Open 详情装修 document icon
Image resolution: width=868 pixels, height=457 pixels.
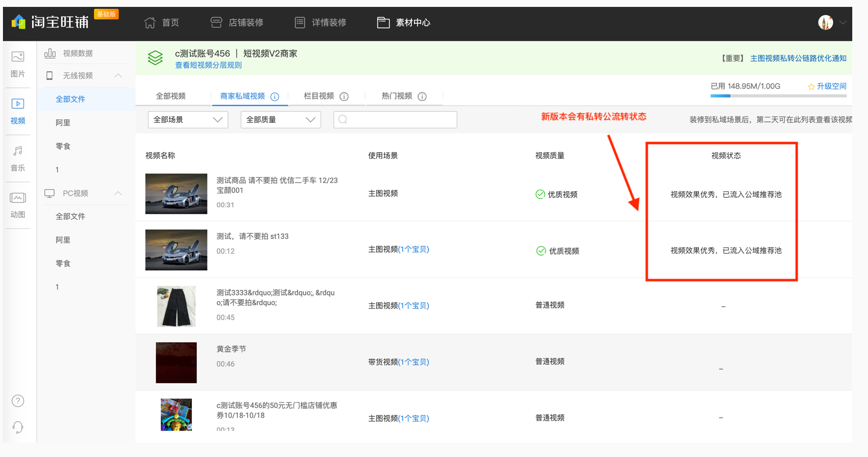click(x=300, y=23)
